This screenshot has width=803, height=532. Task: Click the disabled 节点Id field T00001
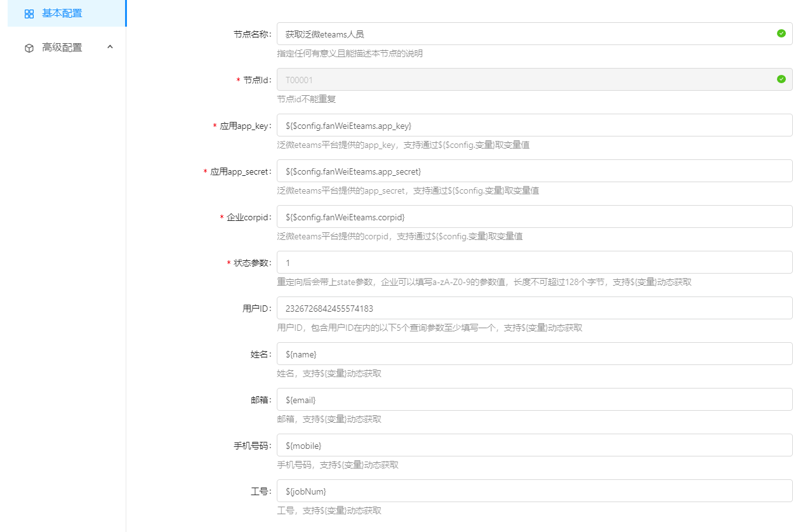pos(527,79)
